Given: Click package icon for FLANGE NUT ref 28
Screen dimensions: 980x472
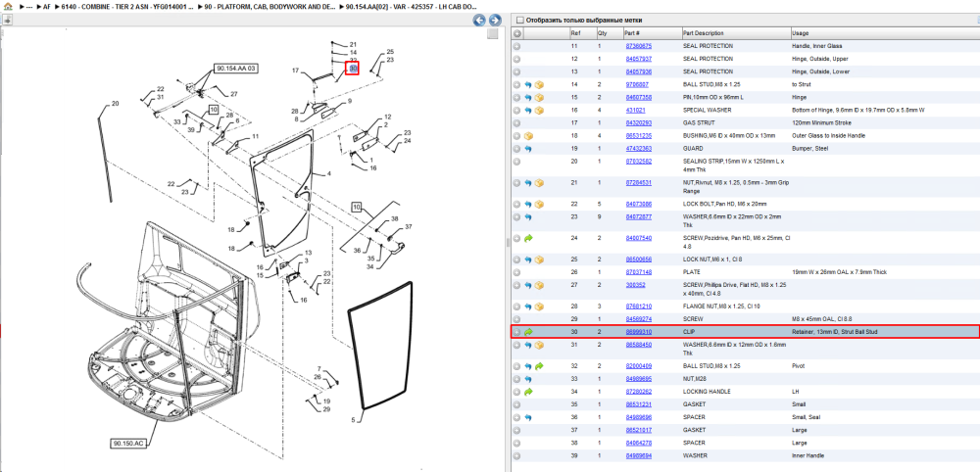Looking at the screenshot, I should [539, 307].
